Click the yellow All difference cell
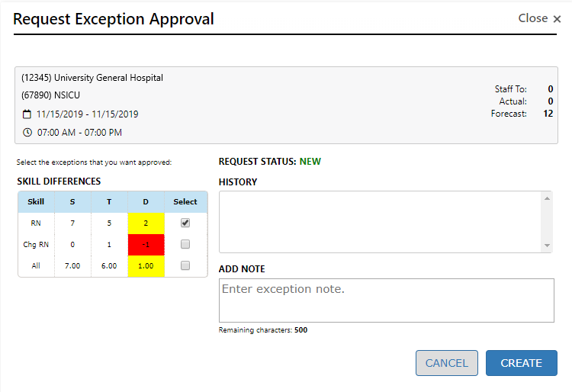Image resolution: width=572 pixels, height=392 pixels. click(146, 265)
